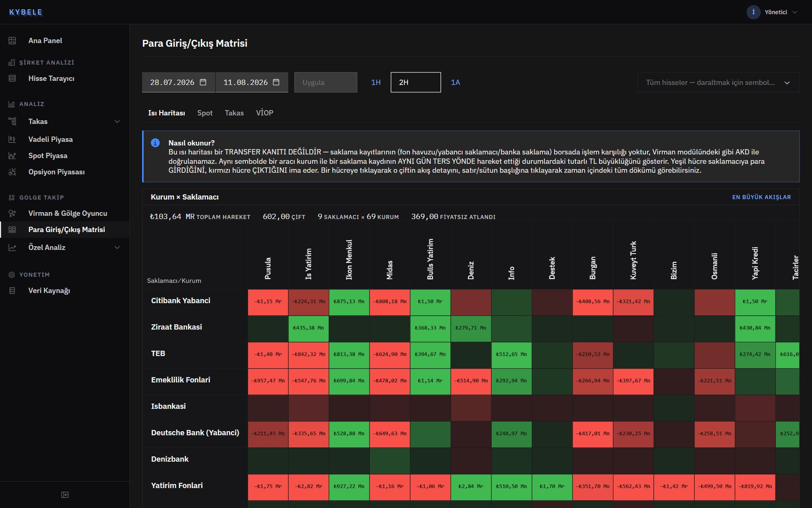Open the EN BÜYÜK AKIŞLAR link

pos(762,197)
